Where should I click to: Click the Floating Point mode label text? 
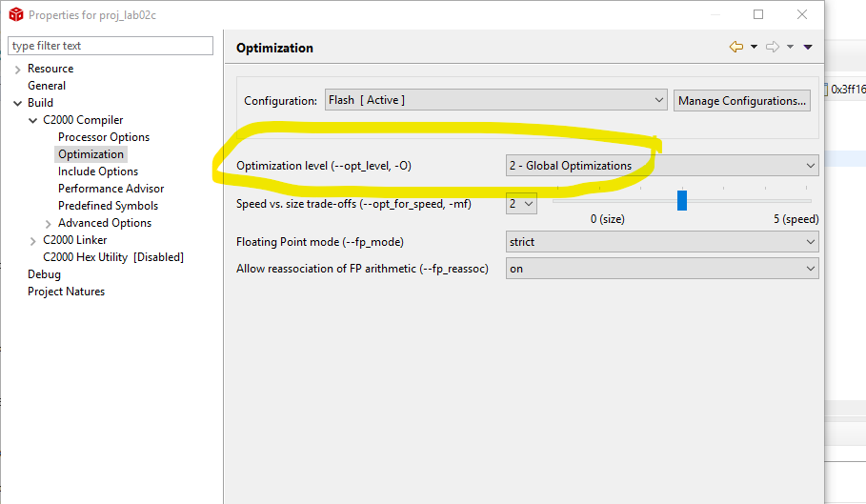click(x=320, y=242)
